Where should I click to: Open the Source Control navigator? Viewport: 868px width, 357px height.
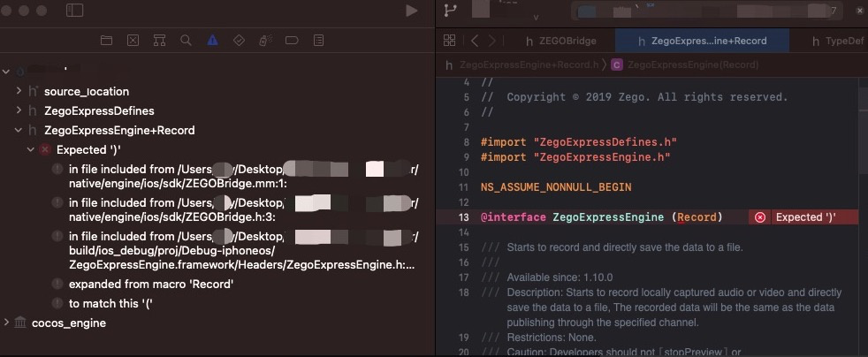click(x=133, y=40)
